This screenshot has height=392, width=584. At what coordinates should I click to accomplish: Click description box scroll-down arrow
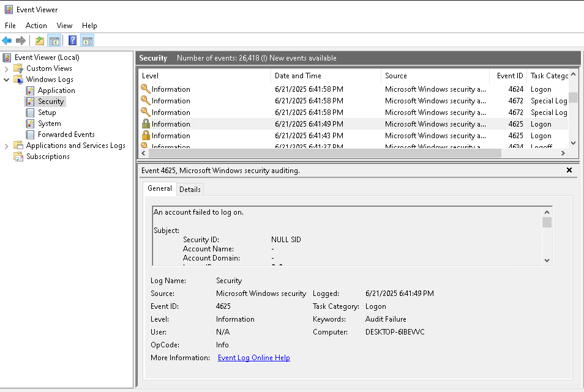tap(547, 261)
